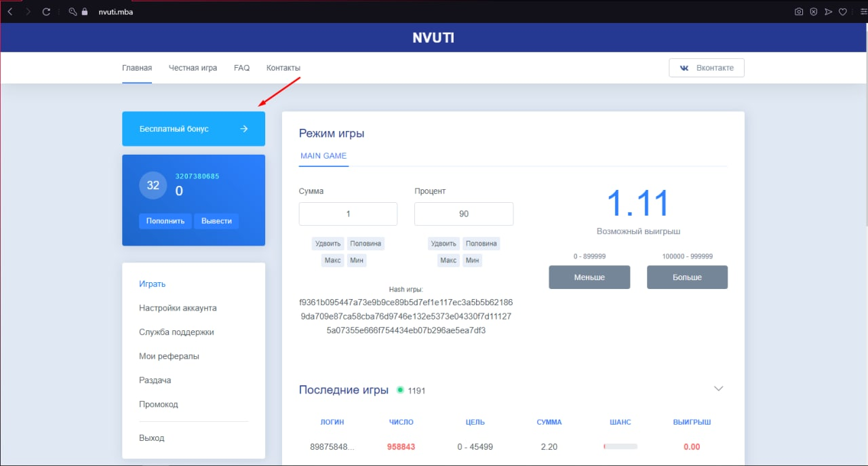Click the heart bookmark icon in browser toolbar

[843, 12]
